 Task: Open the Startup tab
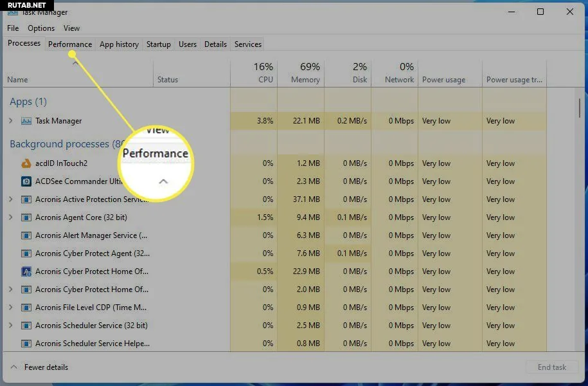158,44
